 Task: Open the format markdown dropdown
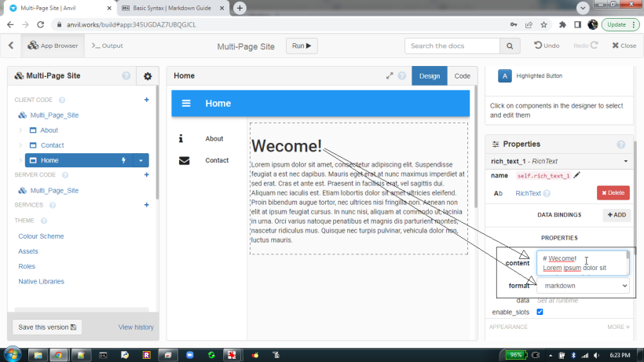[x=584, y=286]
